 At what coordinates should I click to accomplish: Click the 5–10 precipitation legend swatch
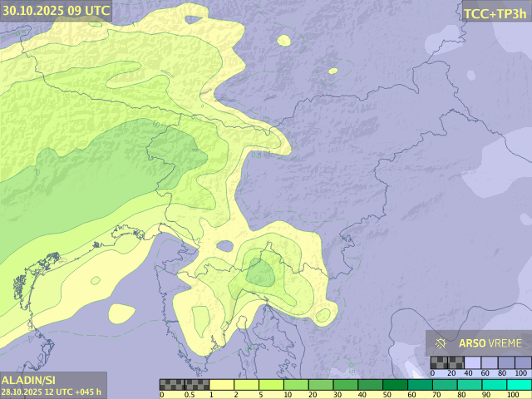click(x=272, y=385)
